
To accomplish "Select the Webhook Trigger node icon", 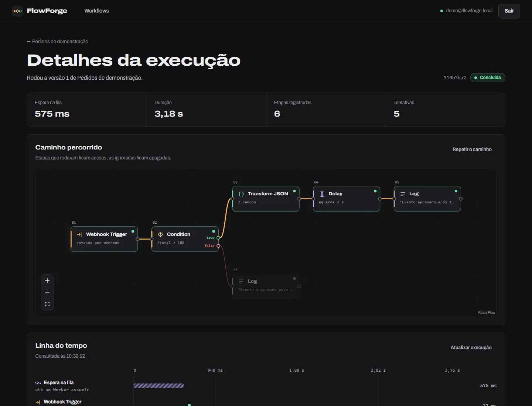I will (79, 234).
